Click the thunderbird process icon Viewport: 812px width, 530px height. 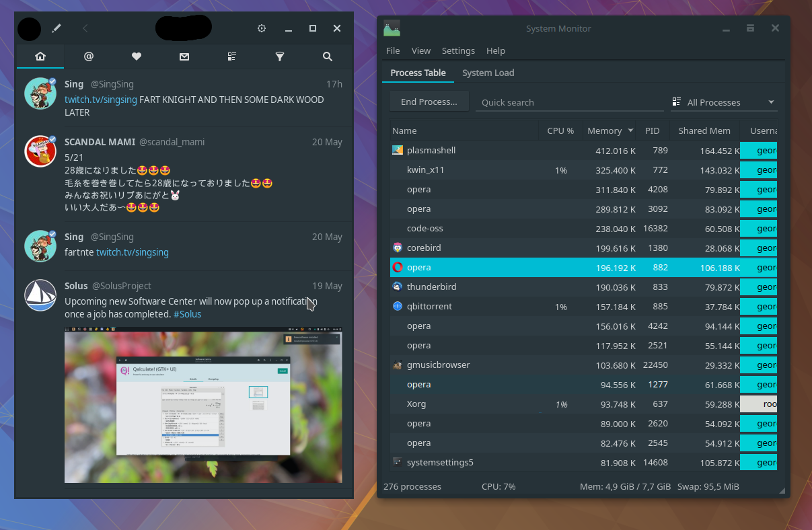(397, 287)
